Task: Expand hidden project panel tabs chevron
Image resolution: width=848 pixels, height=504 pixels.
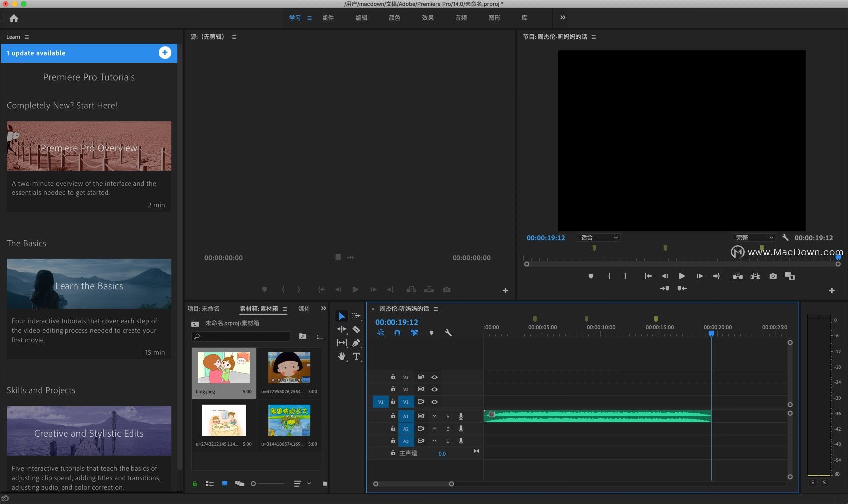Action: pos(324,308)
